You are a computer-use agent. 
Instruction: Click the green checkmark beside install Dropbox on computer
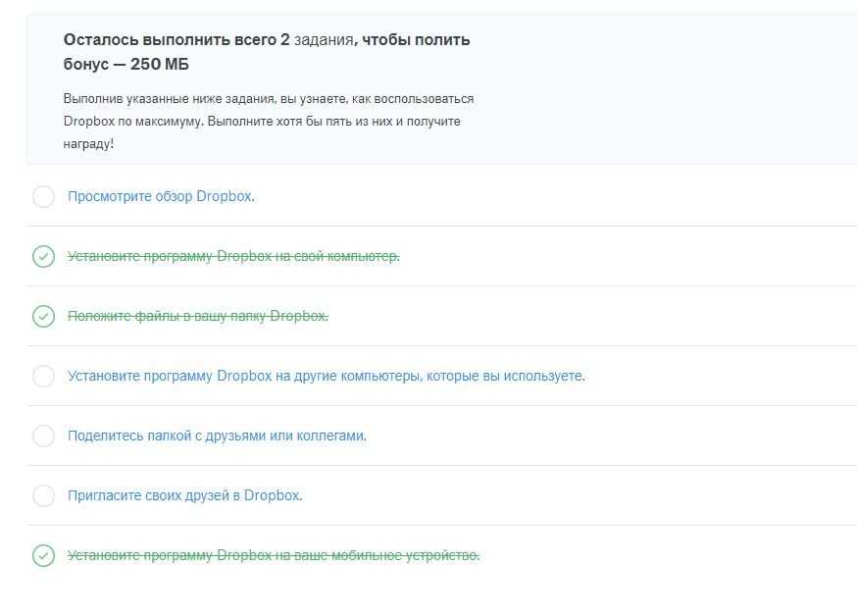coord(43,256)
